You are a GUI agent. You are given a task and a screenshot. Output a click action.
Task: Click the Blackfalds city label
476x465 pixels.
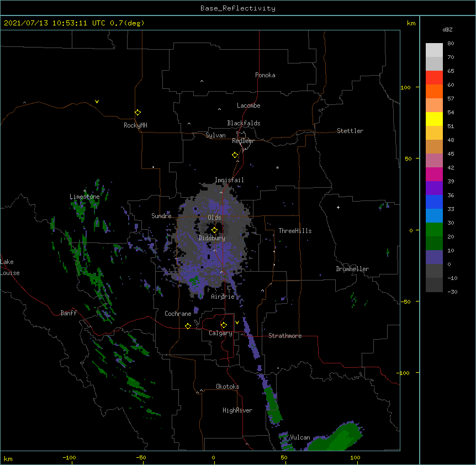244,123
